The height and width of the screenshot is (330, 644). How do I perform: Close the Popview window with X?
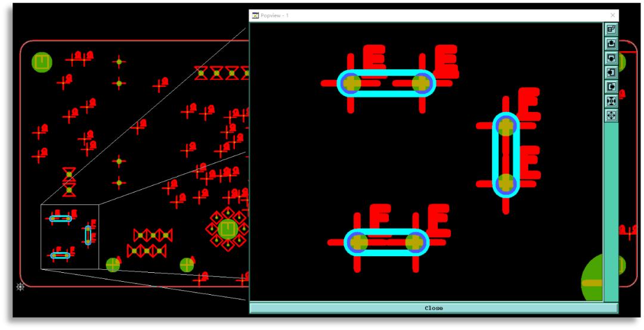point(613,15)
